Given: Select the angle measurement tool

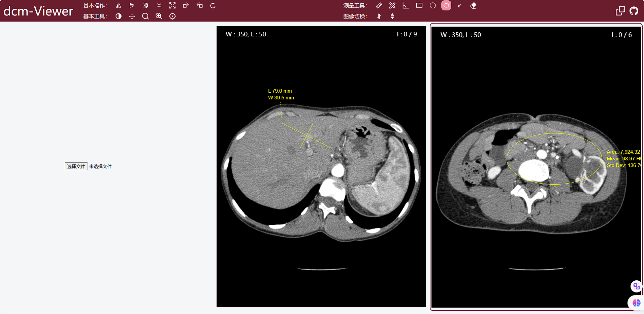Looking at the screenshot, I should pyautogui.click(x=406, y=5).
